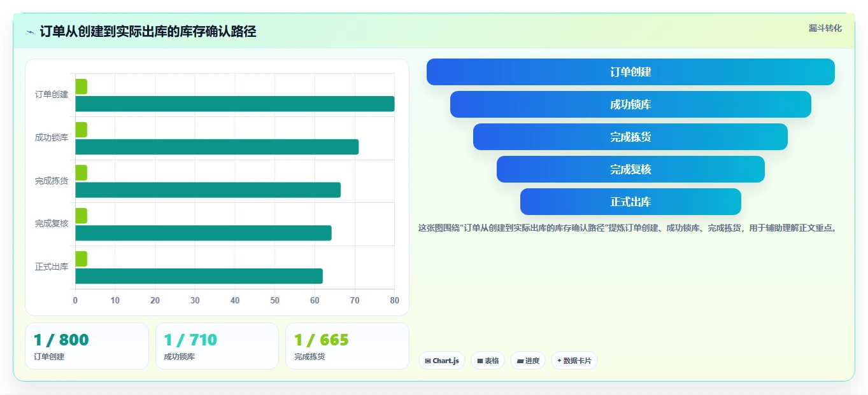Viewport: 868px width, 395px height.
Task: Click the small lime bar for 完成拣货
Action: point(81,173)
